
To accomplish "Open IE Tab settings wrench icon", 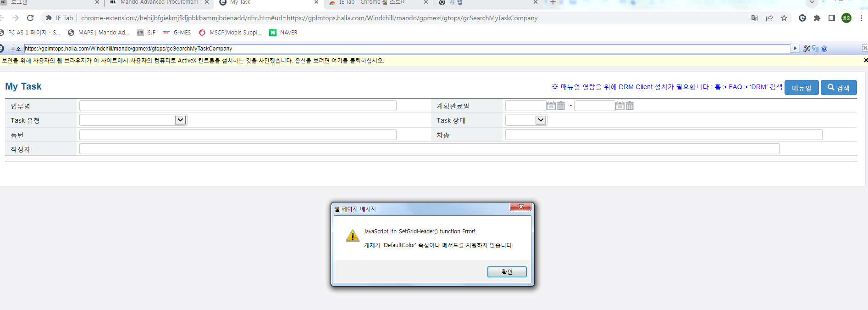I will coord(807,49).
